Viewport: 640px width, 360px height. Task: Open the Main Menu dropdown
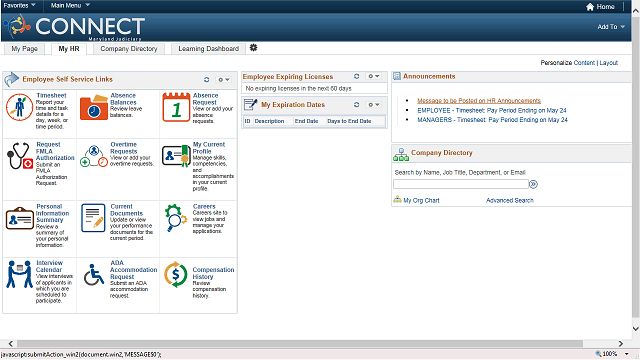click(x=70, y=5)
